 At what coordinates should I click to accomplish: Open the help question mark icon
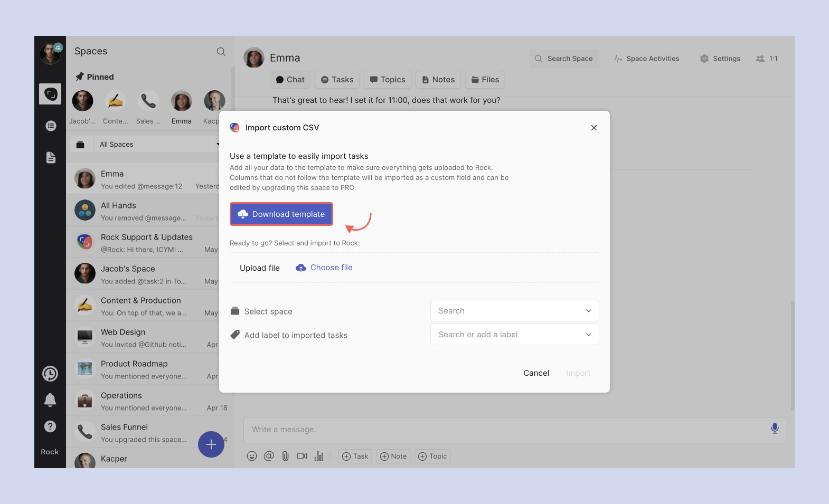50,426
